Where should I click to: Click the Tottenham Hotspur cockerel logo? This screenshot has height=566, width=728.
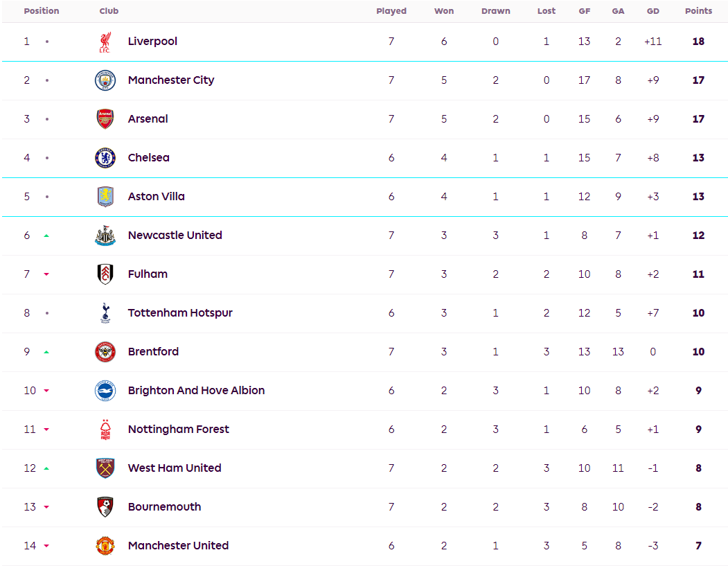coord(105,313)
